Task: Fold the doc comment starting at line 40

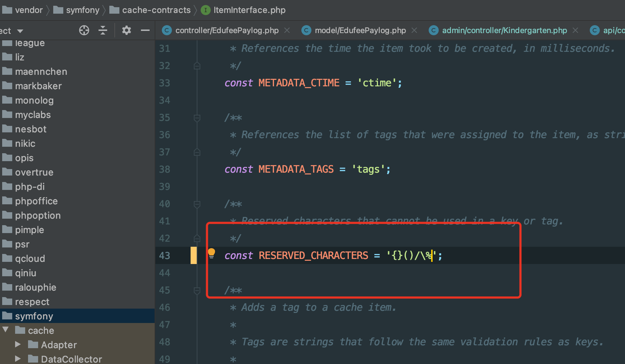Action: pos(197,204)
